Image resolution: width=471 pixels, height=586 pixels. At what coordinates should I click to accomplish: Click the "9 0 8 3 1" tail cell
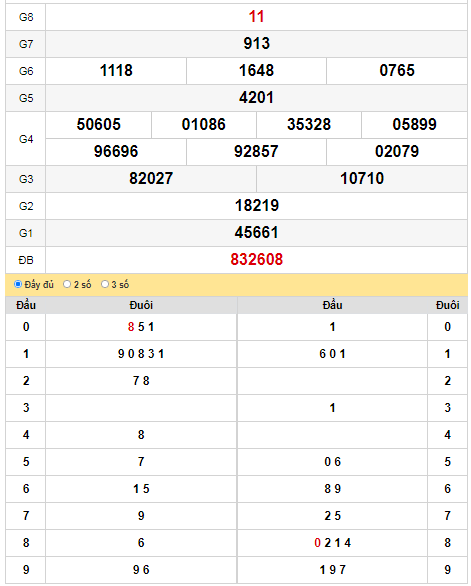(x=141, y=354)
